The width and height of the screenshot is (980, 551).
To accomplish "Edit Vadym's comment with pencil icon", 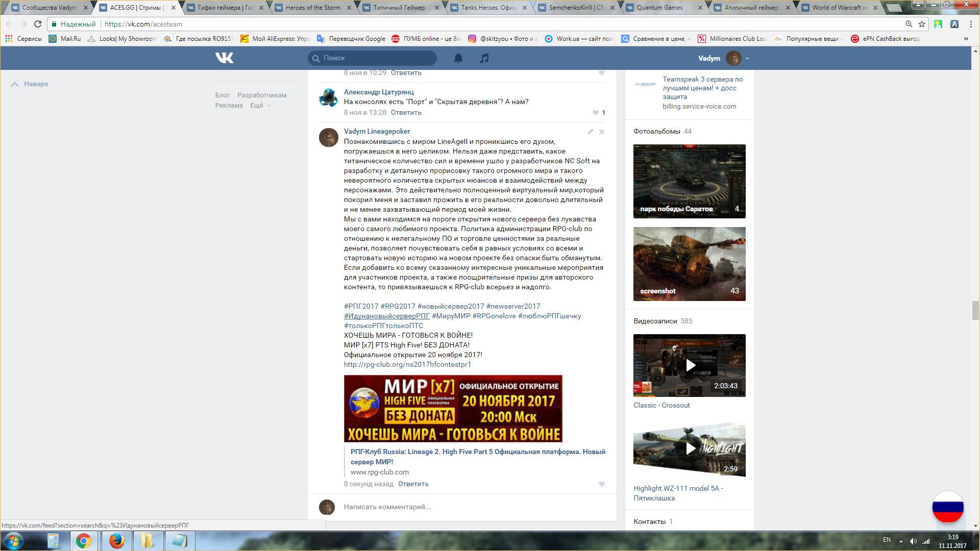I will (590, 132).
